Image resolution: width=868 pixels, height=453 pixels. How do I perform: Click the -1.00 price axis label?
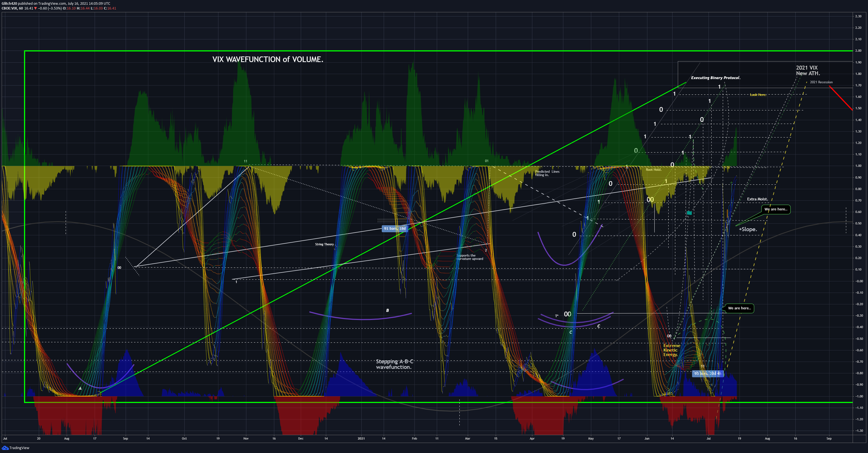pyautogui.click(x=858, y=396)
